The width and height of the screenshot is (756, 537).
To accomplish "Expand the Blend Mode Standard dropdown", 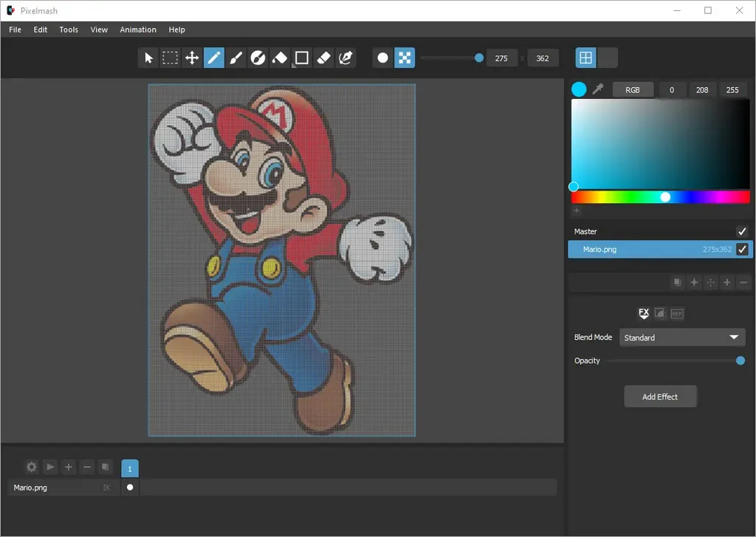I will point(682,338).
